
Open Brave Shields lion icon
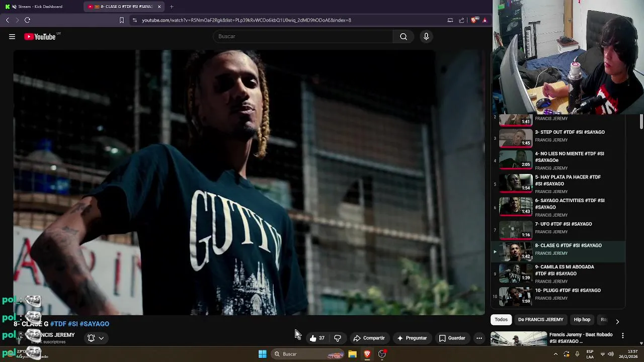point(474,20)
